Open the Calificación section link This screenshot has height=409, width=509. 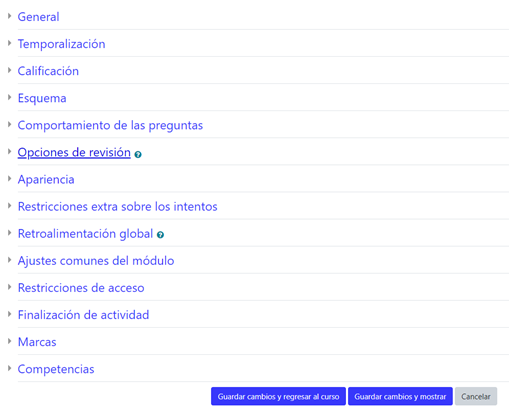click(48, 71)
